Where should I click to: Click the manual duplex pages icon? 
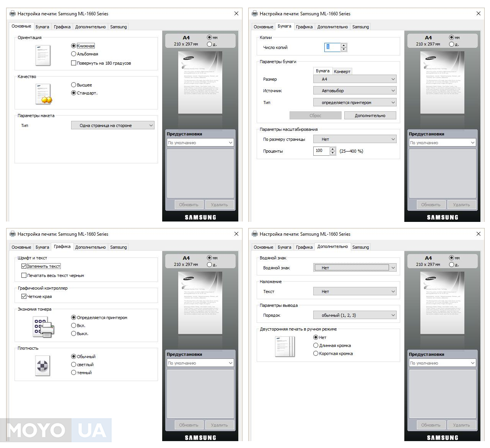[x=285, y=346]
